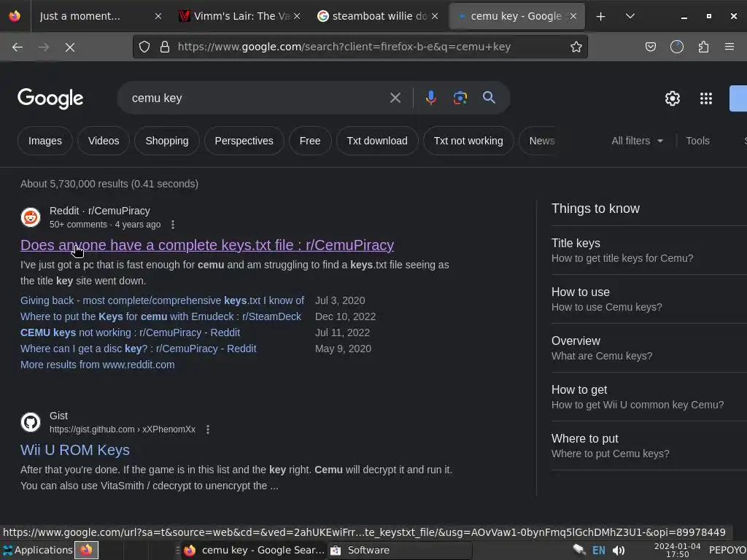Viewport: 747px width, 560px height.
Task: Open search Tools
Action: 697,141
